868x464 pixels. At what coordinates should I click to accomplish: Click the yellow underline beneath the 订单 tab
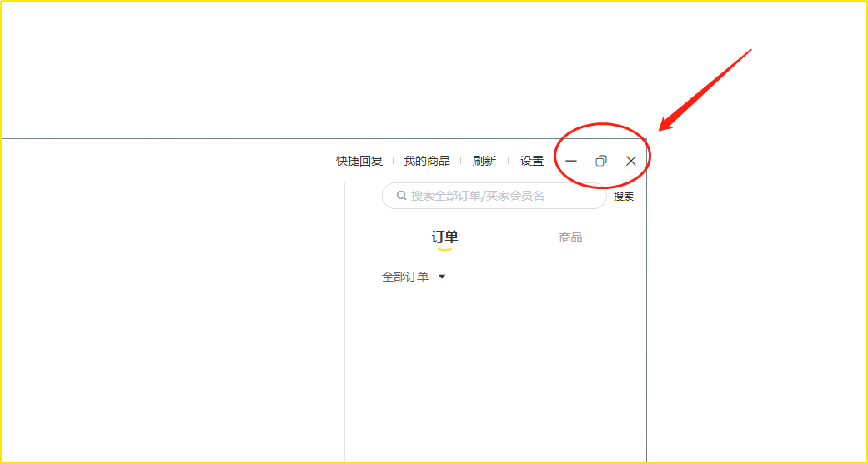(444, 249)
